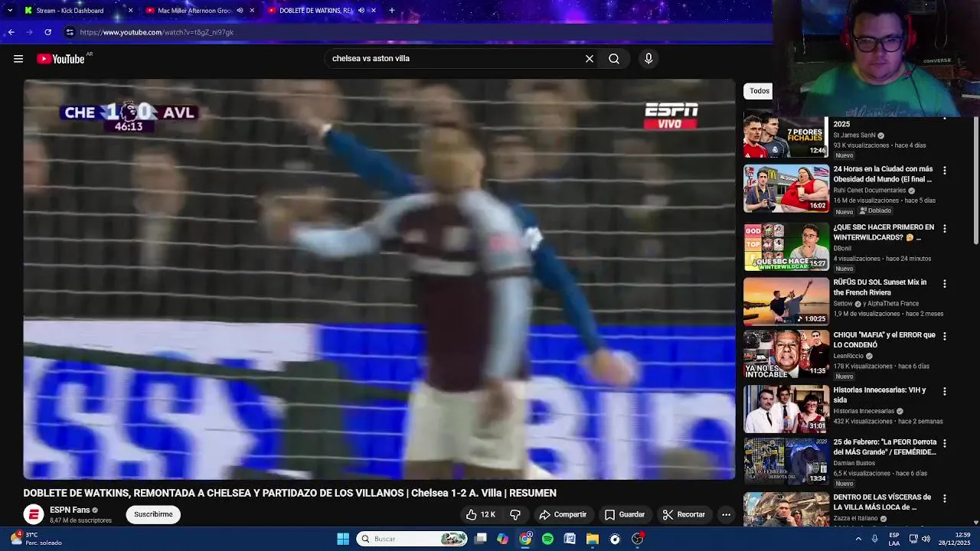Share the video with Compartir
The width and height of the screenshot is (980, 551).
tap(563, 514)
